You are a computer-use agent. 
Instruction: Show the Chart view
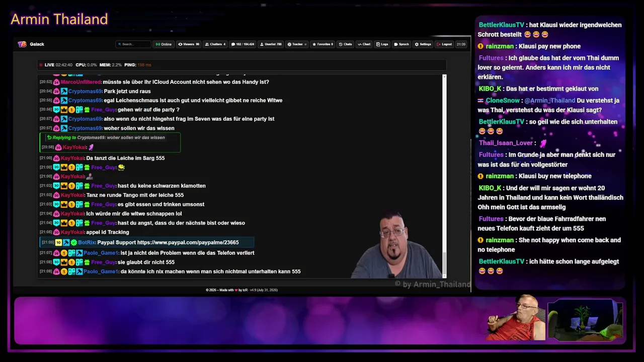click(x=364, y=44)
